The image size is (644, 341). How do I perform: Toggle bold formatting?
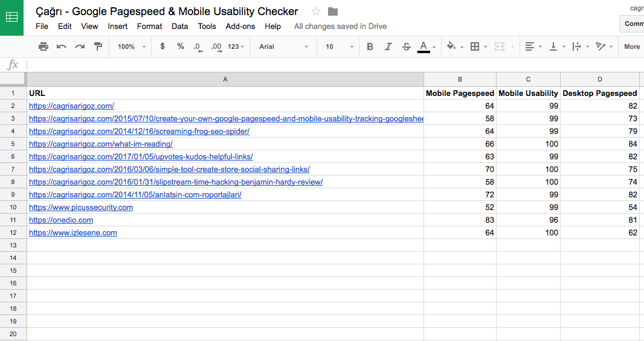coord(370,47)
